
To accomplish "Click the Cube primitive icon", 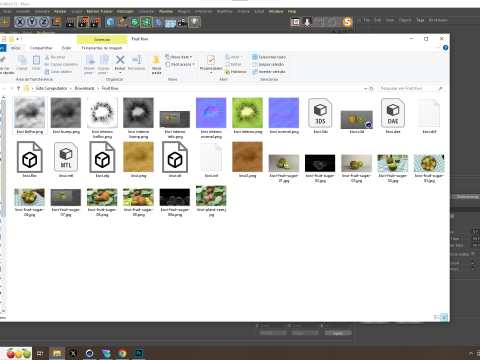I will click(110, 22).
